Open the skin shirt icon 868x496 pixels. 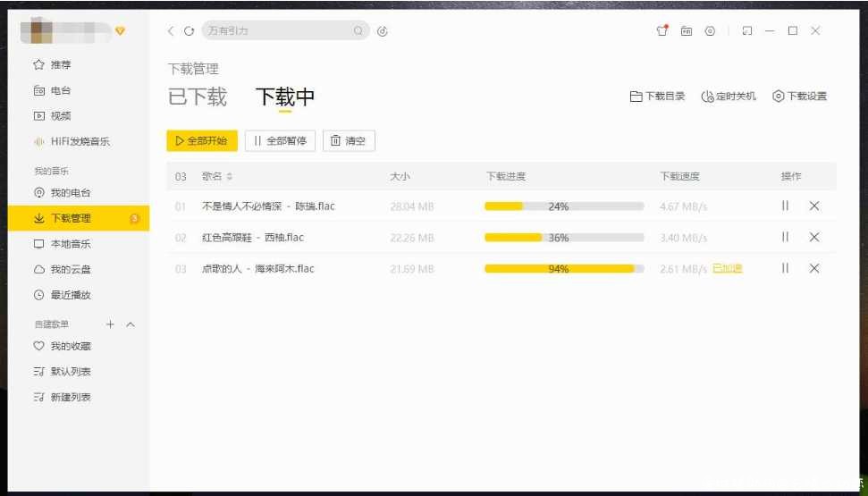662,31
